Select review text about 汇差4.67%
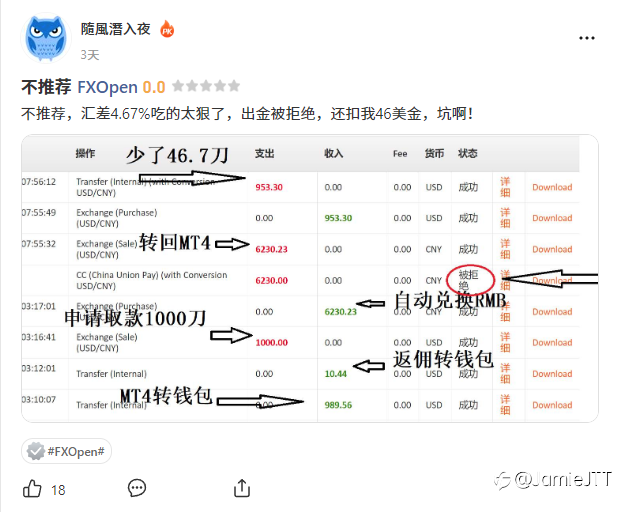Image resolution: width=619 pixels, height=512 pixels. tap(247, 114)
